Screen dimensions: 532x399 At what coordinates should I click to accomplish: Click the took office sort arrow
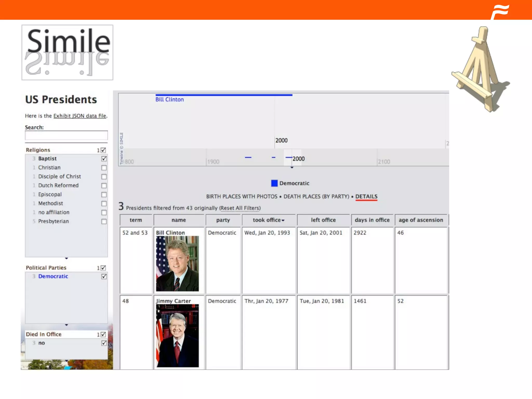tap(283, 220)
